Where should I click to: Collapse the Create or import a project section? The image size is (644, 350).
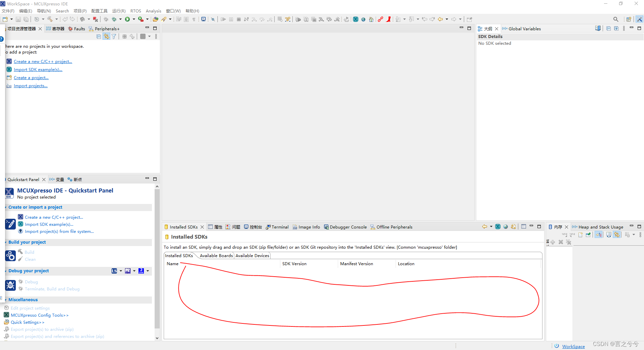[6, 207]
